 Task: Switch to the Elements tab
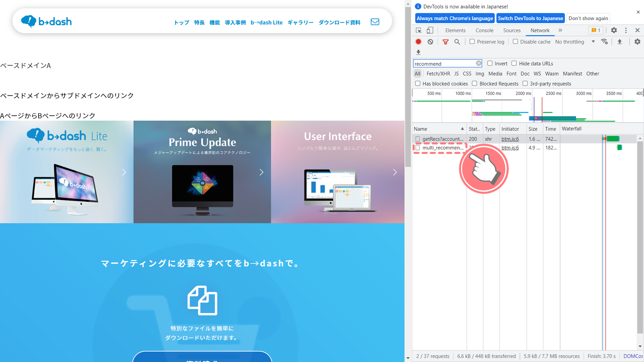coord(455,30)
